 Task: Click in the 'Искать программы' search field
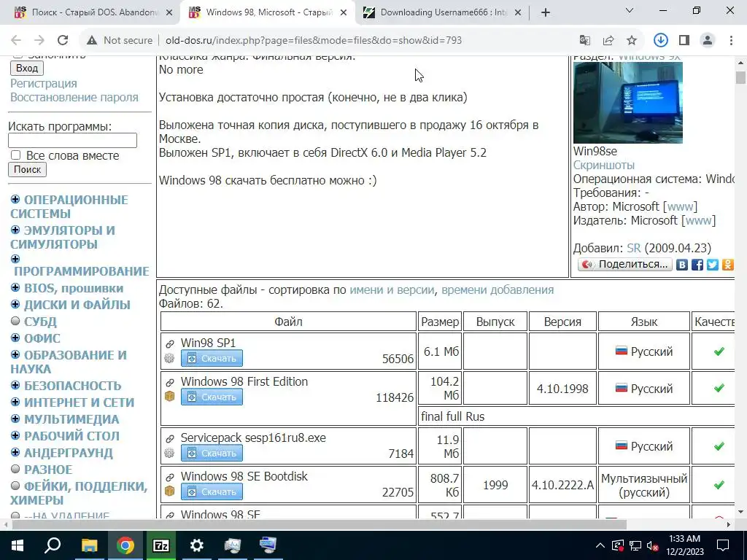[x=72, y=141]
